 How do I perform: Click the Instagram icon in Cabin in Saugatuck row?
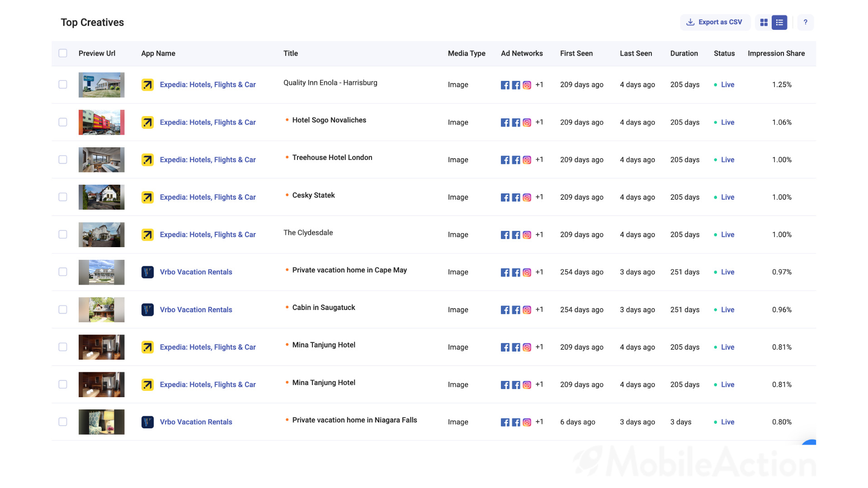tap(527, 310)
